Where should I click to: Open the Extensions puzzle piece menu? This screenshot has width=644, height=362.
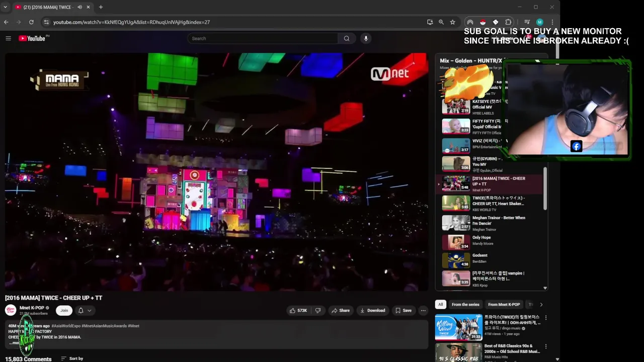click(508, 22)
